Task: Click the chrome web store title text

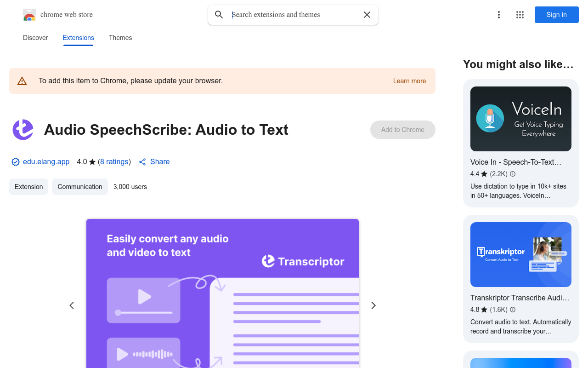Action: pyautogui.click(x=67, y=15)
